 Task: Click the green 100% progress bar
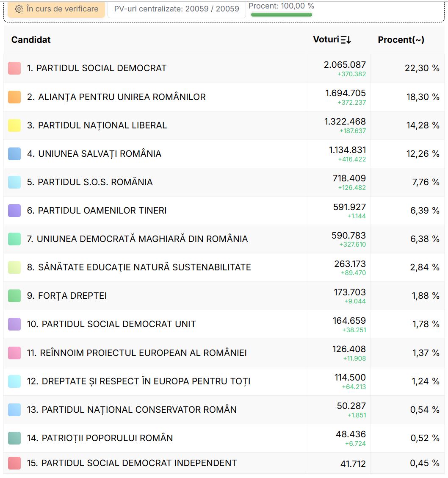[x=281, y=15]
